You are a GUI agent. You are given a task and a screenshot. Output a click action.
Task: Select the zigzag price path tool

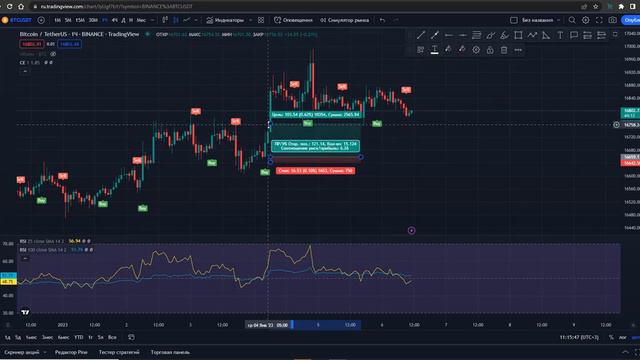(532, 36)
